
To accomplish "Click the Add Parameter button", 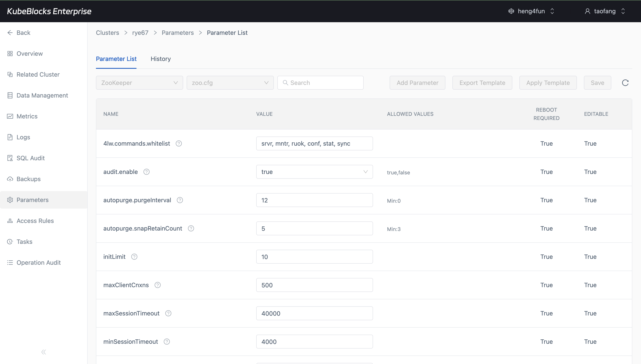I will pyautogui.click(x=417, y=83).
